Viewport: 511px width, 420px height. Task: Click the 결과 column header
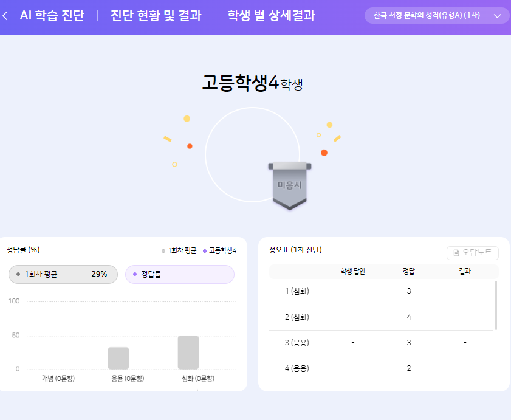tap(465, 271)
